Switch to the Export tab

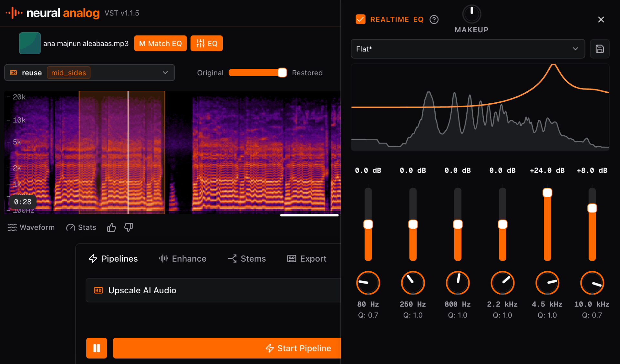click(307, 258)
